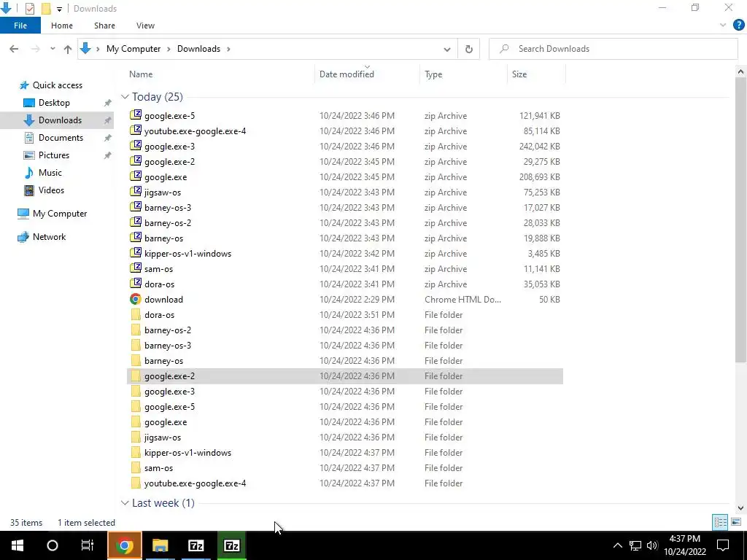Select the sam-os folder icon

(136, 467)
